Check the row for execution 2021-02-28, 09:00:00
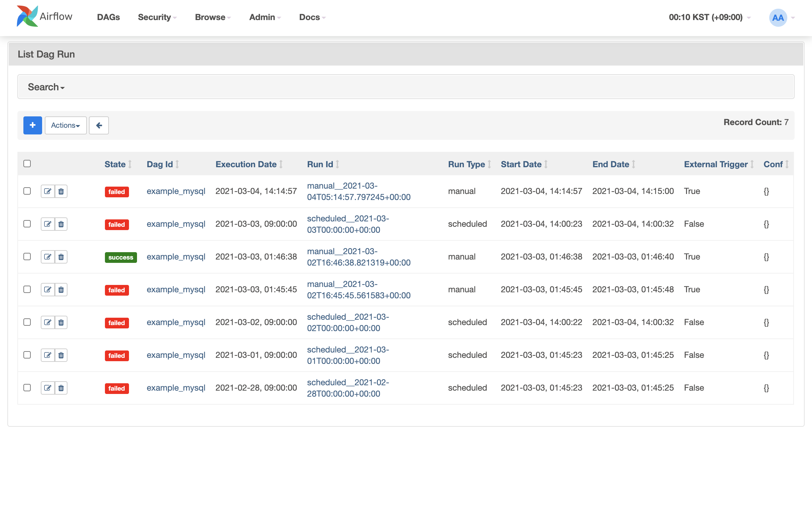Screen dimensions: 812x509 tap(27, 388)
